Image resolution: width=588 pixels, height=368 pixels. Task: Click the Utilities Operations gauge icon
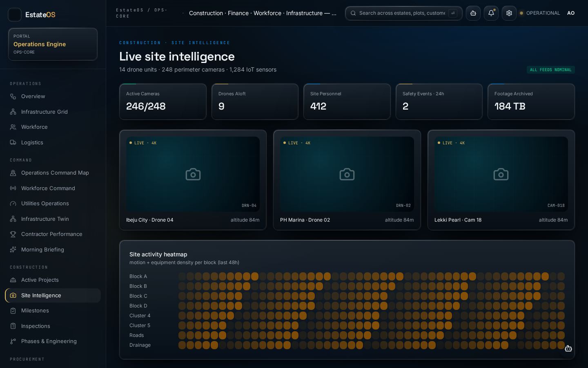coord(13,204)
